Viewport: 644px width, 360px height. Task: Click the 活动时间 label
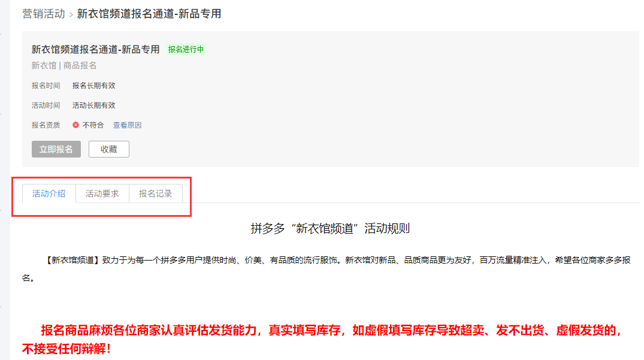[x=46, y=105]
